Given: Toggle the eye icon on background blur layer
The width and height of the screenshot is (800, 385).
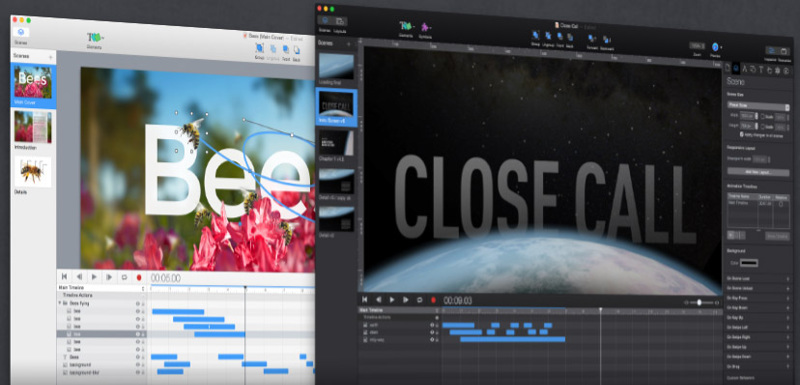Looking at the screenshot, I should [x=137, y=373].
